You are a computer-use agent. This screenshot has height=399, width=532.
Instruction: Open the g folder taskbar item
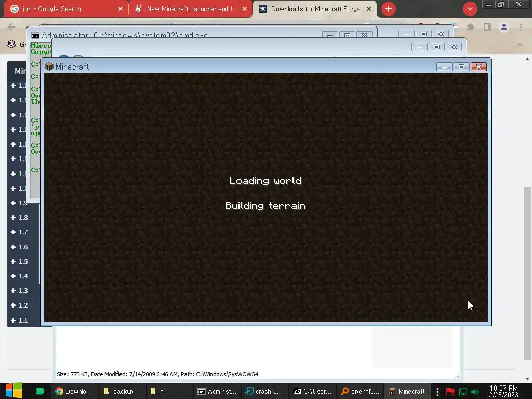click(x=169, y=391)
